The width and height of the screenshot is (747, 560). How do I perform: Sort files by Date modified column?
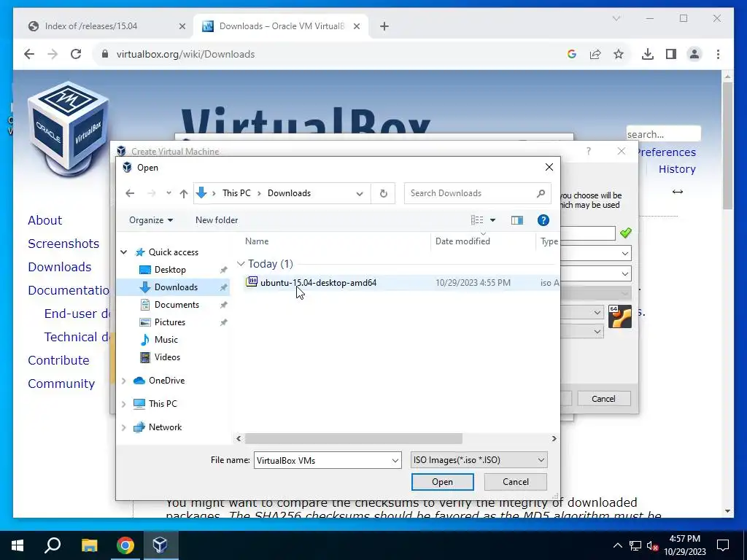point(462,241)
